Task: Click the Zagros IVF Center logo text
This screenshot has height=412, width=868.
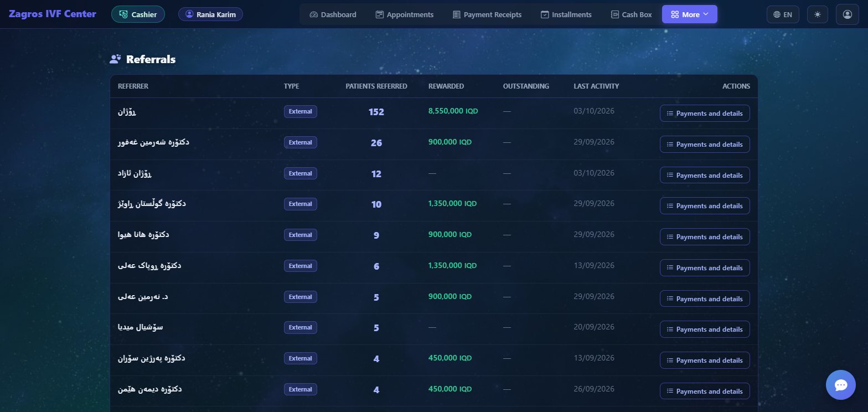Action: (x=53, y=14)
